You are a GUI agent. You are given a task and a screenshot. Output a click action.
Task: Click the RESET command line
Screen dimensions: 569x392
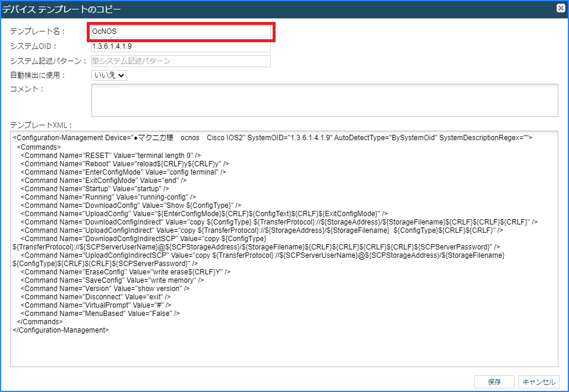tap(110, 156)
